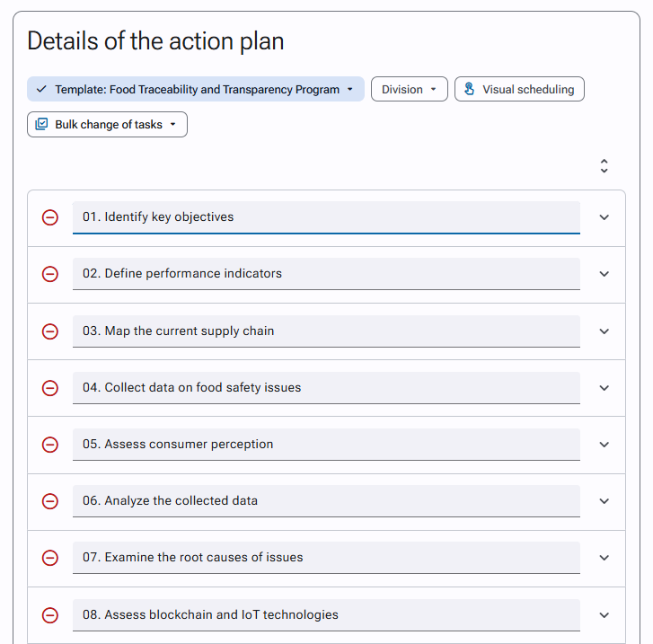Click the red minus icon beside Assess consumer perception
653x644 pixels.
click(50, 445)
